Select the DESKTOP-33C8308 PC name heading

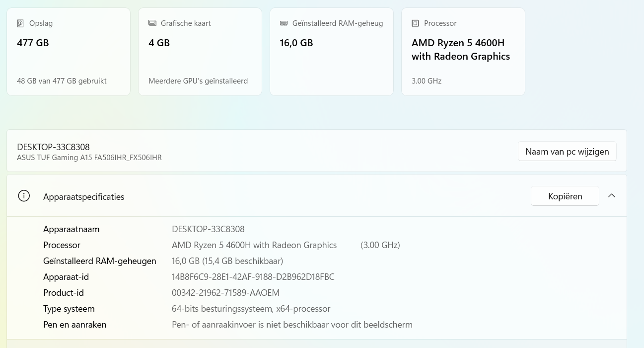point(53,147)
